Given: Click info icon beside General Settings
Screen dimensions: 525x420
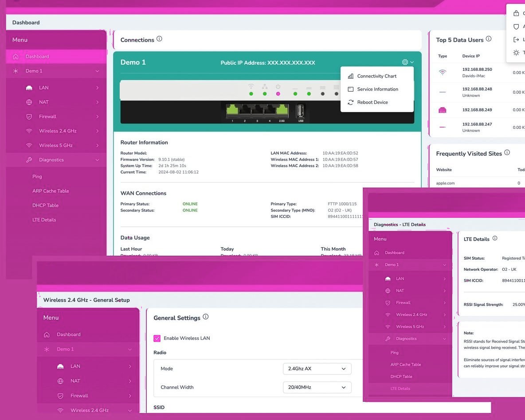Looking at the screenshot, I should (206, 317).
